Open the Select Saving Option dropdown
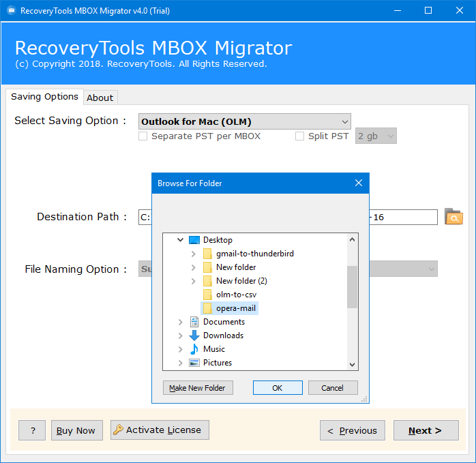 tap(244, 122)
